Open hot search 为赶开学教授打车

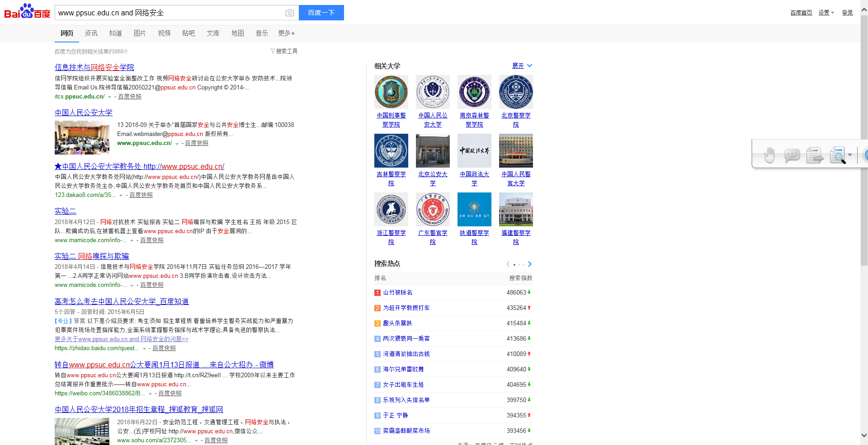tap(406, 308)
